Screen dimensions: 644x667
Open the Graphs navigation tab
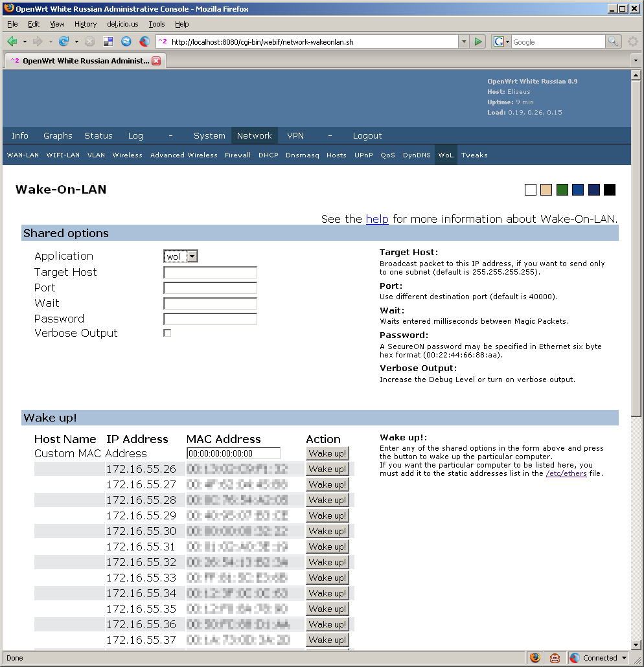[x=58, y=136]
